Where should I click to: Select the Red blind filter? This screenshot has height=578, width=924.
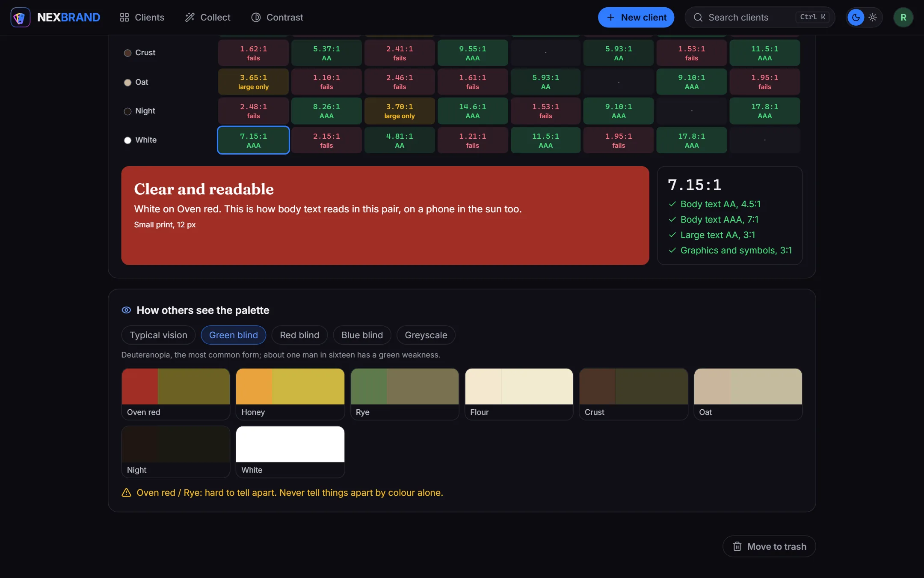point(299,335)
